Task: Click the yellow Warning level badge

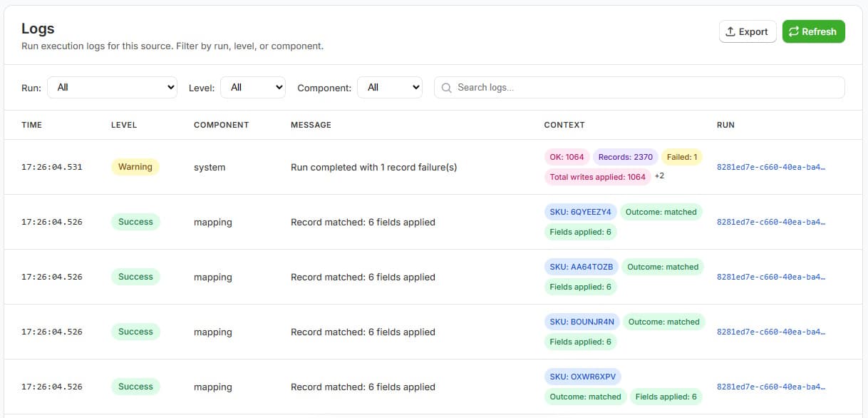Action: pyautogui.click(x=135, y=167)
